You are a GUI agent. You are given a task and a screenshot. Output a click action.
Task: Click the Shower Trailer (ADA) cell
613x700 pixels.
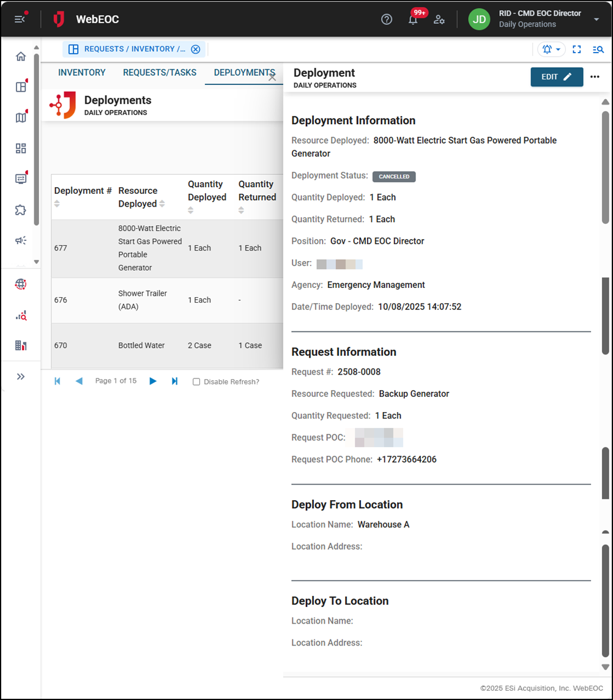pos(143,300)
